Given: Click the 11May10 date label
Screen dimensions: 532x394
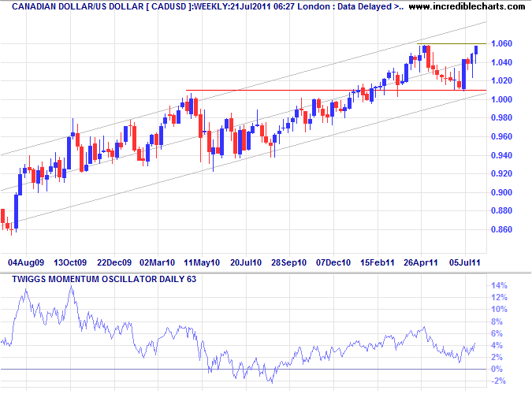Looking at the screenshot, I should coord(202,262).
